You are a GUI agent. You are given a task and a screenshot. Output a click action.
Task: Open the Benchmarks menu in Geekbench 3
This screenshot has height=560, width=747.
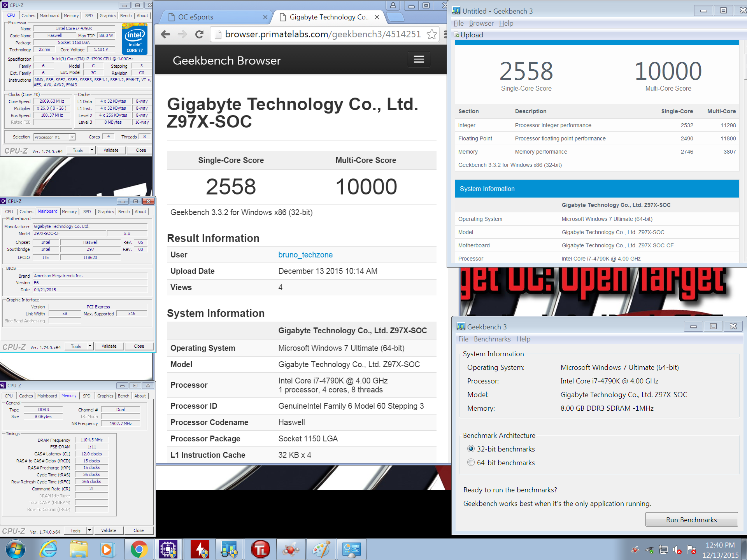coord(492,339)
